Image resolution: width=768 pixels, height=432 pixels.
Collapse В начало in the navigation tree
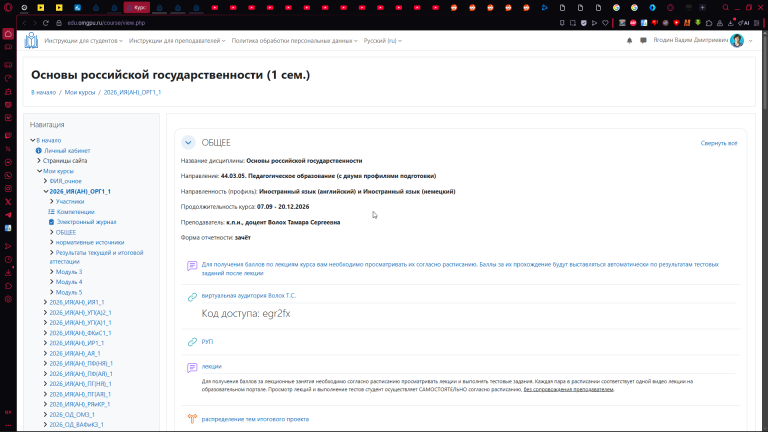pyautogui.click(x=33, y=140)
